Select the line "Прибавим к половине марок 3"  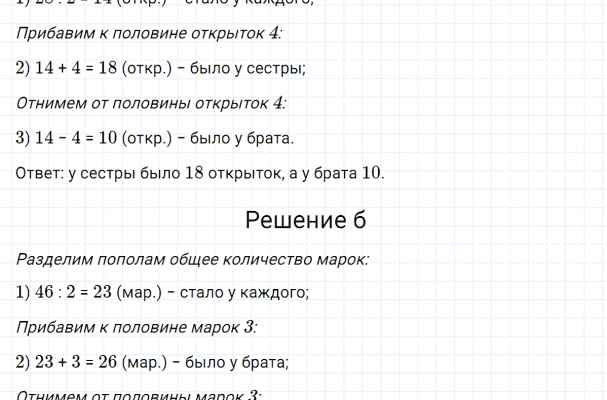[x=137, y=327]
